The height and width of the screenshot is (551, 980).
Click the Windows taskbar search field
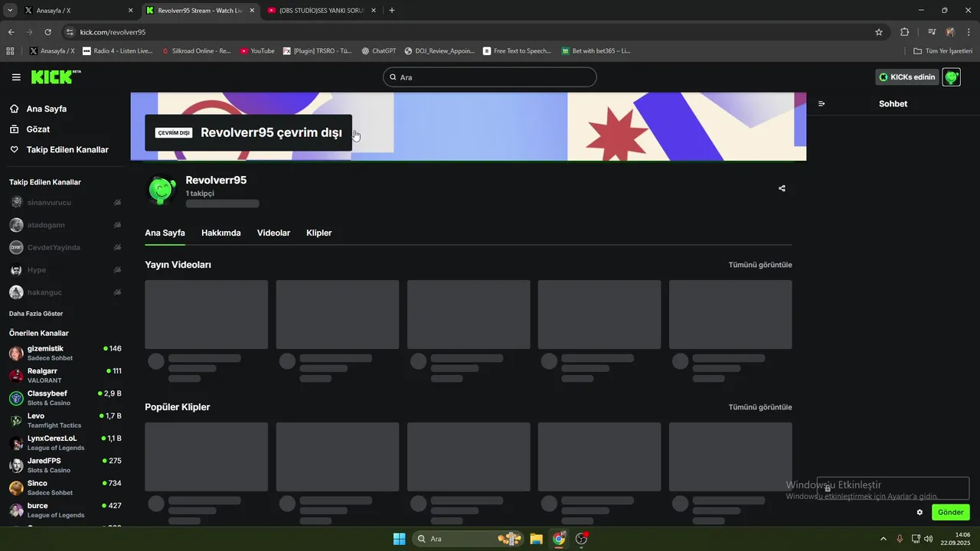click(x=466, y=539)
